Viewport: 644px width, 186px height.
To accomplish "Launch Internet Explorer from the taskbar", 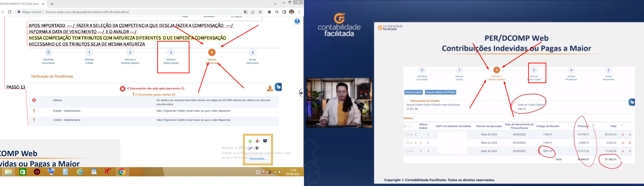I will pos(80,172).
